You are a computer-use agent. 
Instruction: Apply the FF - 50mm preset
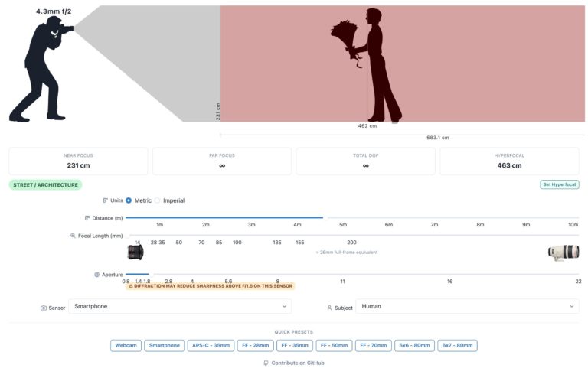[x=334, y=345]
